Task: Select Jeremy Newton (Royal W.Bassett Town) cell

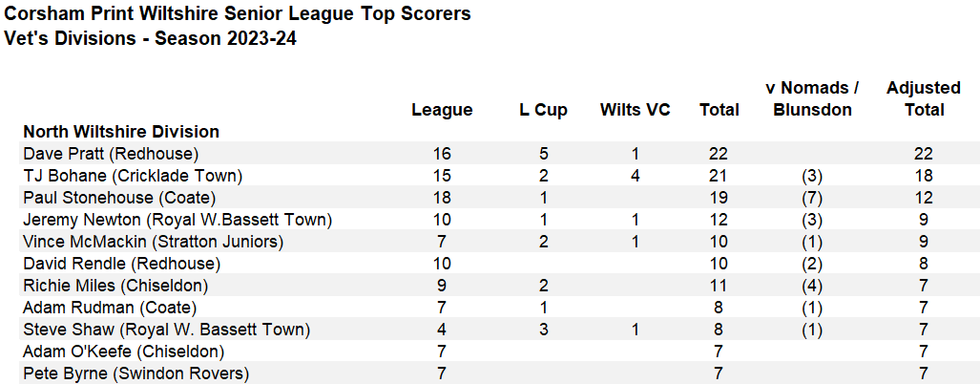Action: (x=177, y=220)
